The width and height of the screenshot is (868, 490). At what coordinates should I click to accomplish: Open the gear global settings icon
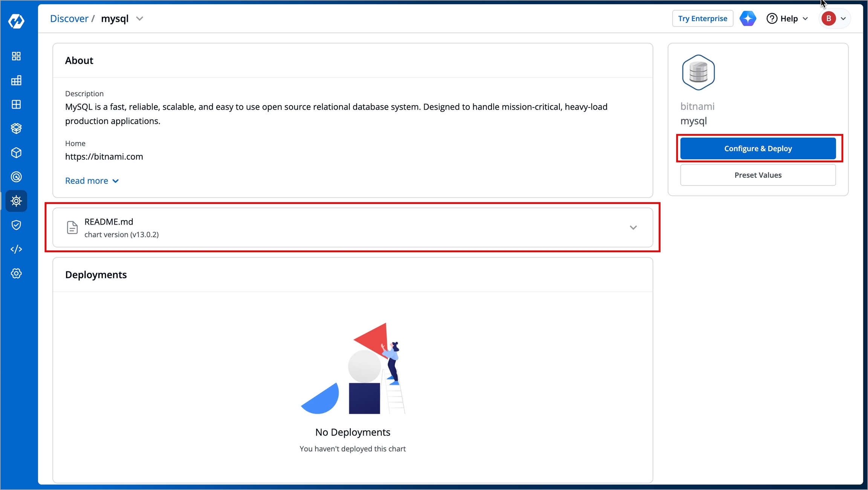tap(16, 273)
